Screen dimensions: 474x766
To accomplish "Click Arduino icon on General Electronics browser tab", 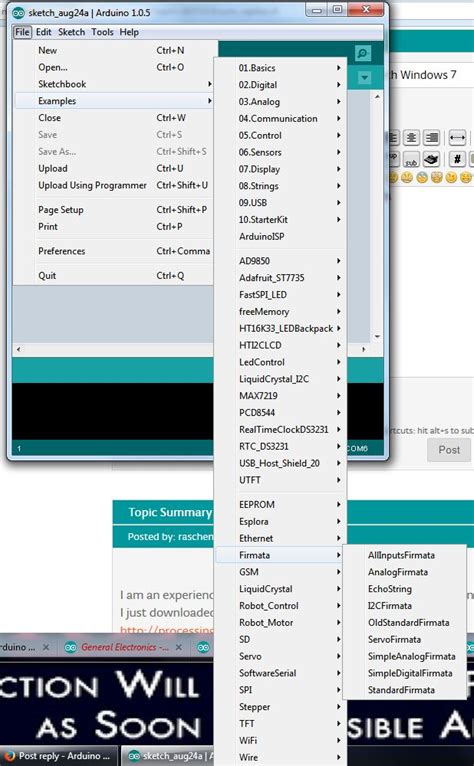I will 70,647.
